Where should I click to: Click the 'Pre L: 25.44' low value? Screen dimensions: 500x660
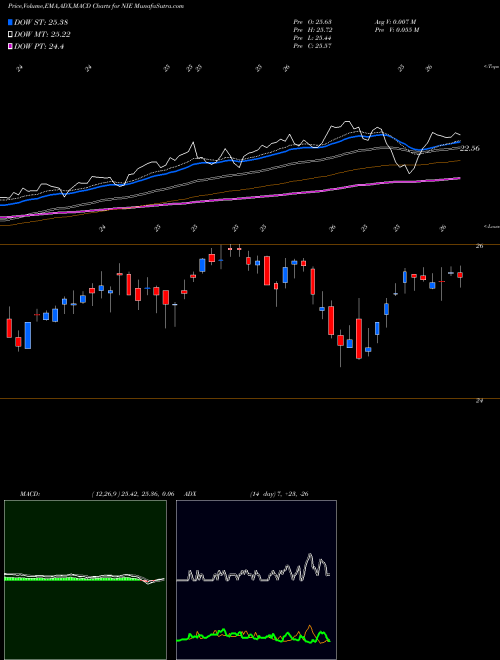coord(314,38)
